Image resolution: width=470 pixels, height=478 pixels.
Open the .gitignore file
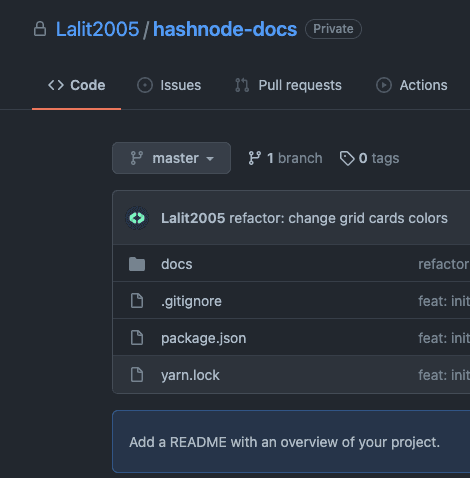coord(191,301)
